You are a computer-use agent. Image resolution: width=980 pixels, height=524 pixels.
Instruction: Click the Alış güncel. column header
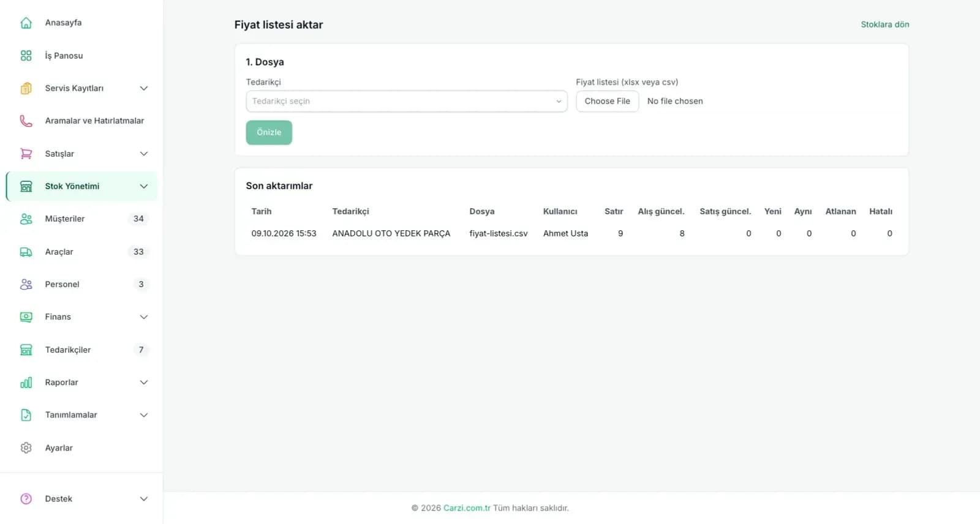click(x=661, y=211)
